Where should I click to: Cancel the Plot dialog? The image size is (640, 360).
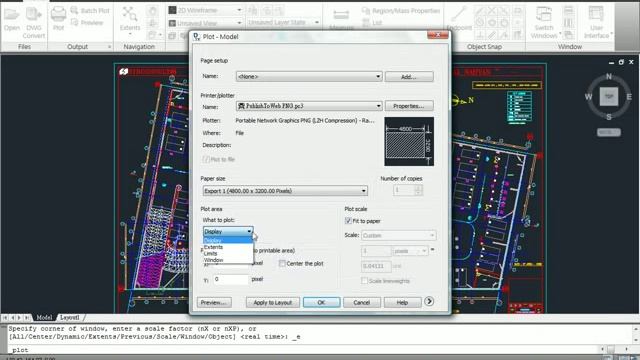tap(362, 302)
